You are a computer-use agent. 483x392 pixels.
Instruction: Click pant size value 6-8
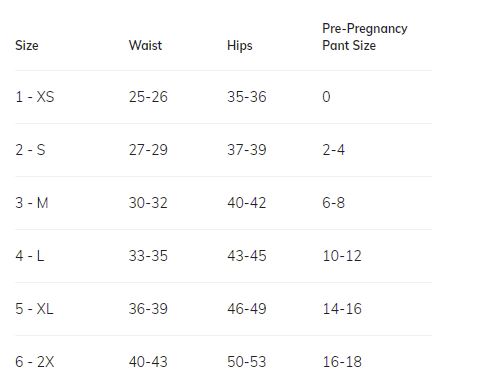(x=333, y=203)
